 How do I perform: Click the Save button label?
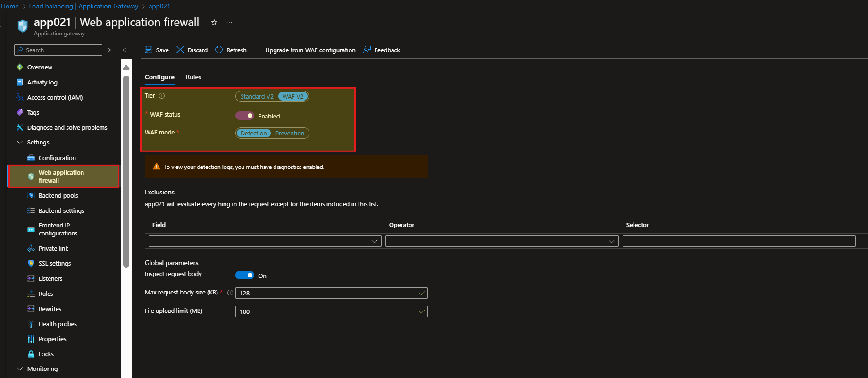(x=162, y=50)
